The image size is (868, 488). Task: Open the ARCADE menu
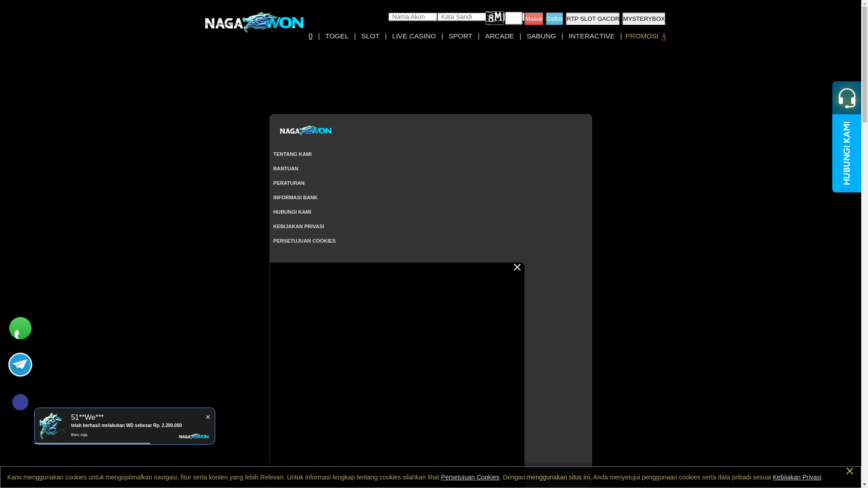(x=500, y=36)
